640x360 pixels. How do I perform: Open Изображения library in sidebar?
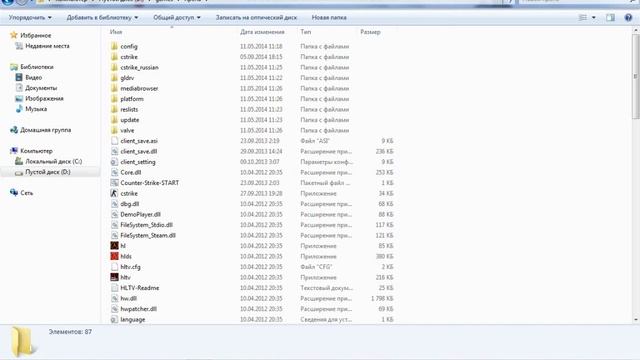(x=44, y=99)
